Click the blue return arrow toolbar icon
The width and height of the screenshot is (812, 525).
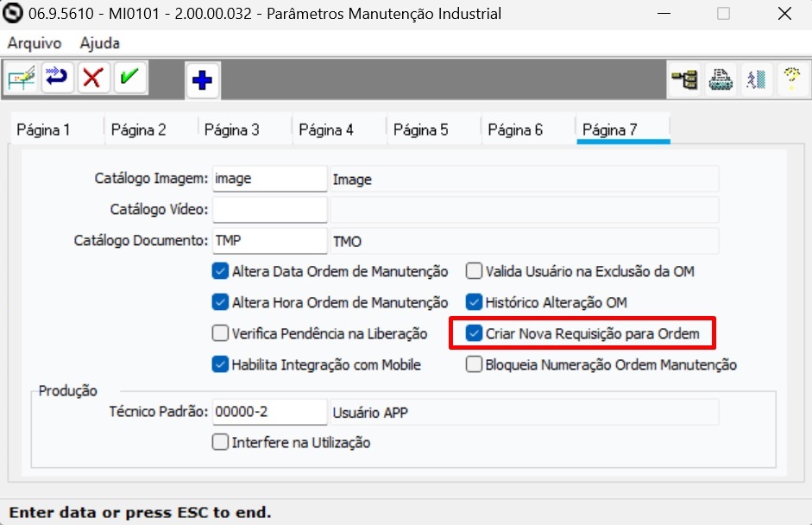point(57,79)
